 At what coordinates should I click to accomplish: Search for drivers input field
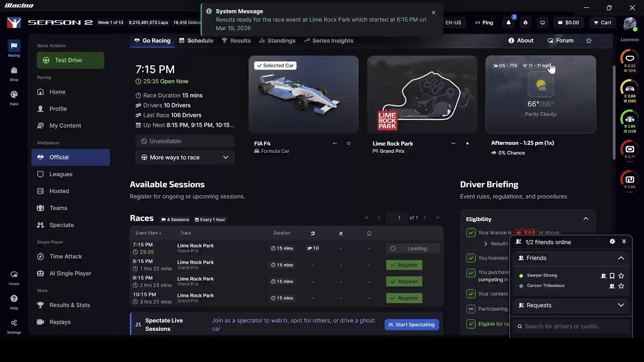(571, 326)
